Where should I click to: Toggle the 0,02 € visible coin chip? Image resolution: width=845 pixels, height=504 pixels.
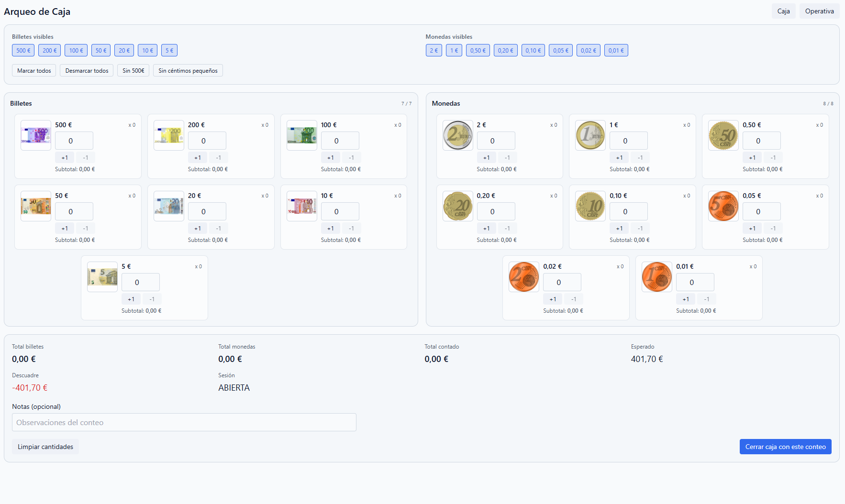point(588,50)
